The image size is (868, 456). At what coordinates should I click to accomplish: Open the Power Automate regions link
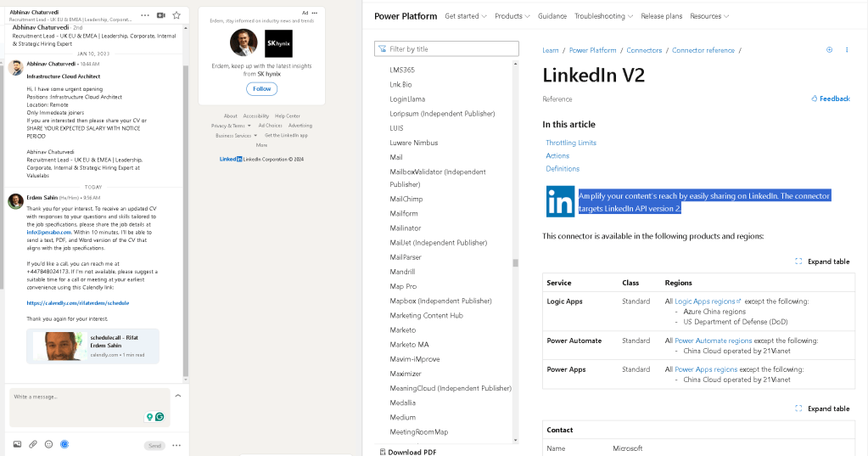pyautogui.click(x=713, y=341)
